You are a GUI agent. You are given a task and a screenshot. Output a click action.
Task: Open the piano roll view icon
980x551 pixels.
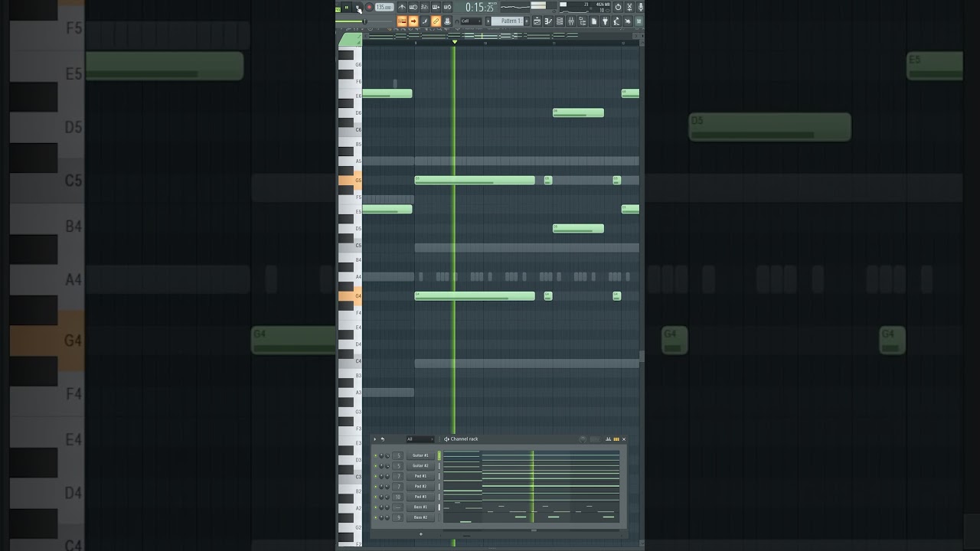click(x=548, y=21)
